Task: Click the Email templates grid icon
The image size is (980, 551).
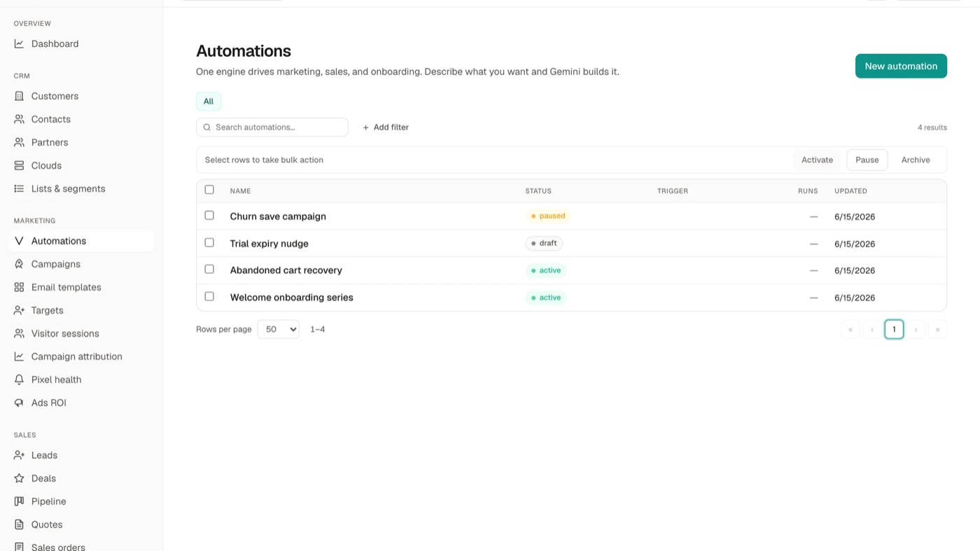Action: click(x=19, y=287)
